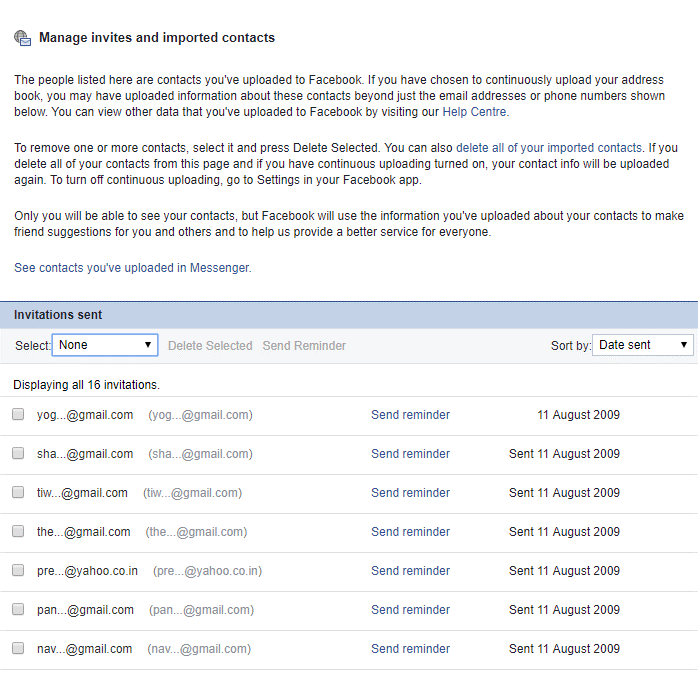Click the the...@gmail.com contact name

point(84,532)
